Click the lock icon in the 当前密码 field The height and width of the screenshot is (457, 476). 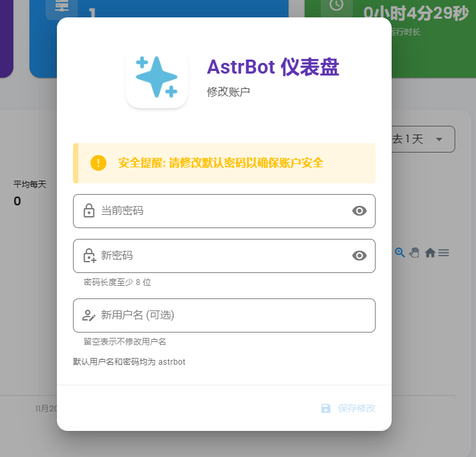coord(88,211)
